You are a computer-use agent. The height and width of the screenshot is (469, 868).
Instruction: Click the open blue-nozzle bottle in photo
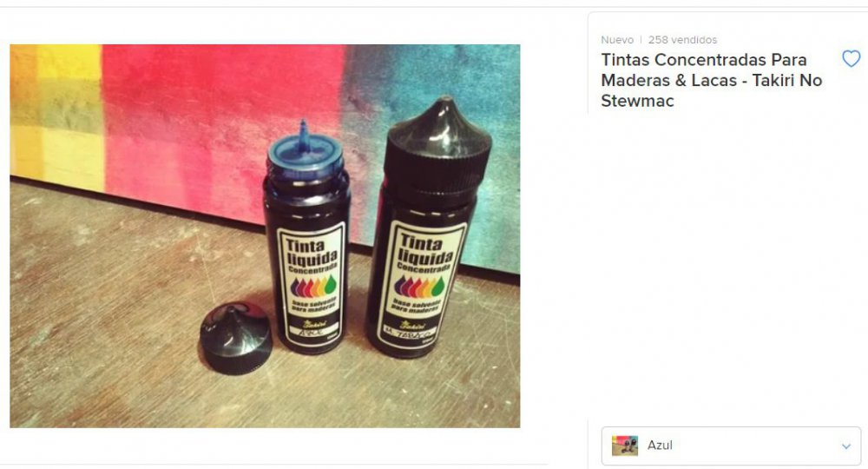coord(306,244)
